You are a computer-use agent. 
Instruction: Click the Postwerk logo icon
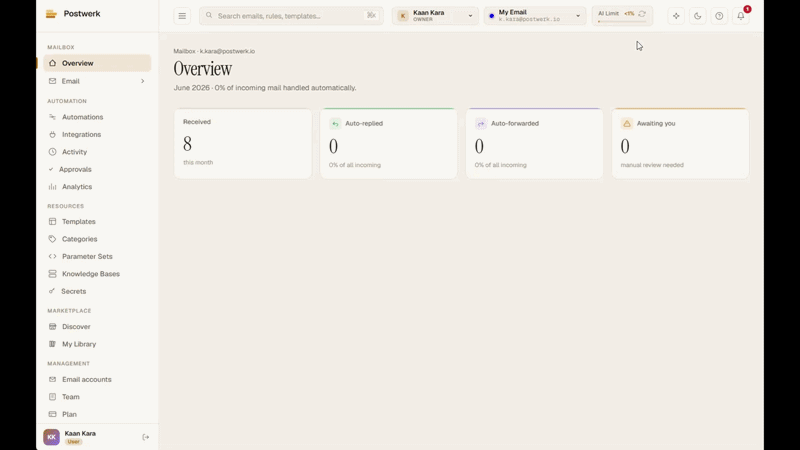pyautogui.click(x=51, y=14)
